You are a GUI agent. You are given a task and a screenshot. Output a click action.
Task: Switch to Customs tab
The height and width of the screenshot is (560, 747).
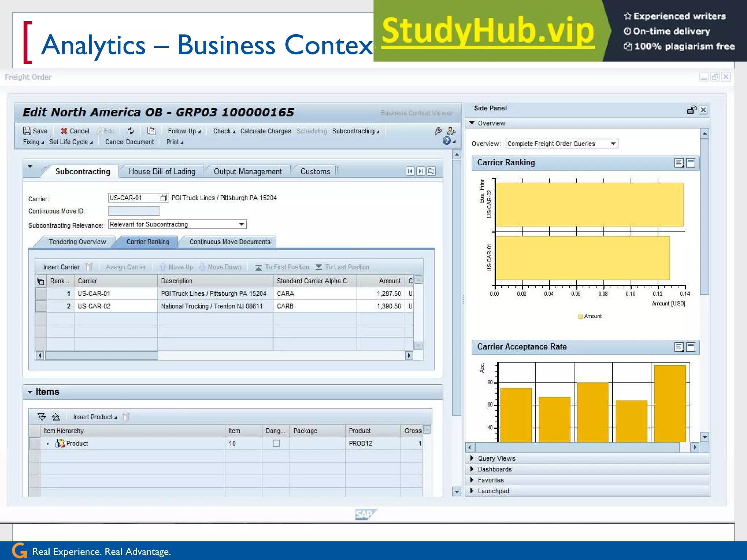(x=315, y=171)
